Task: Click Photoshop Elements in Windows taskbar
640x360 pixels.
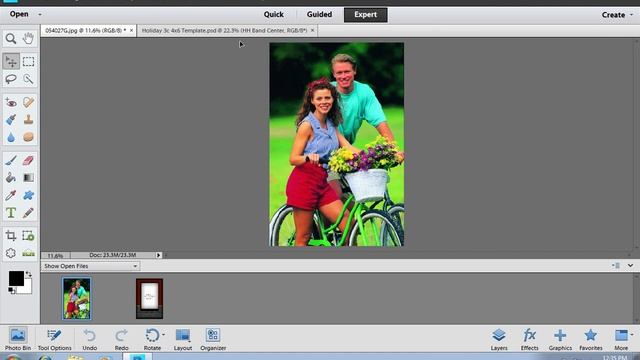Action: point(138,357)
